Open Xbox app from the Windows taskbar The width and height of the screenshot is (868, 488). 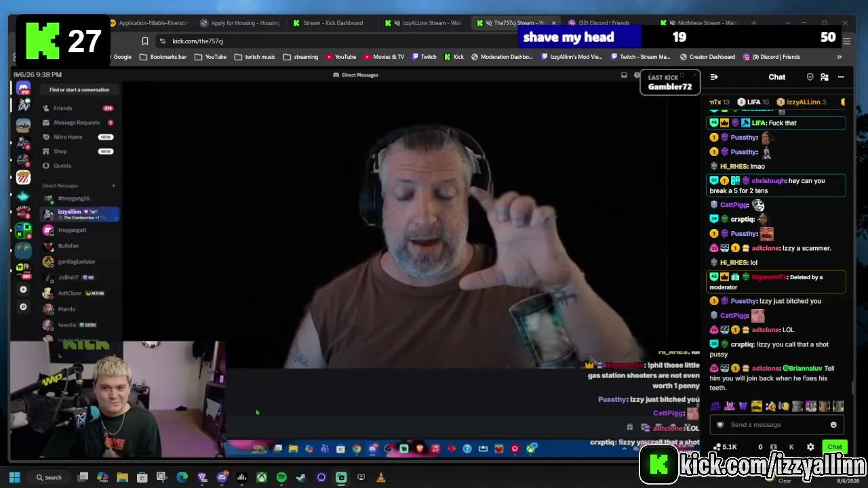click(261, 477)
